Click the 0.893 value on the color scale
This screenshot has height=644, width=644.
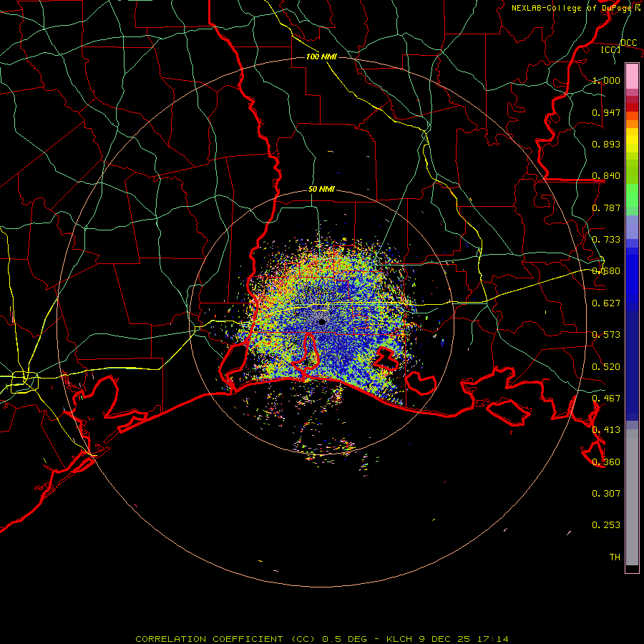606,144
